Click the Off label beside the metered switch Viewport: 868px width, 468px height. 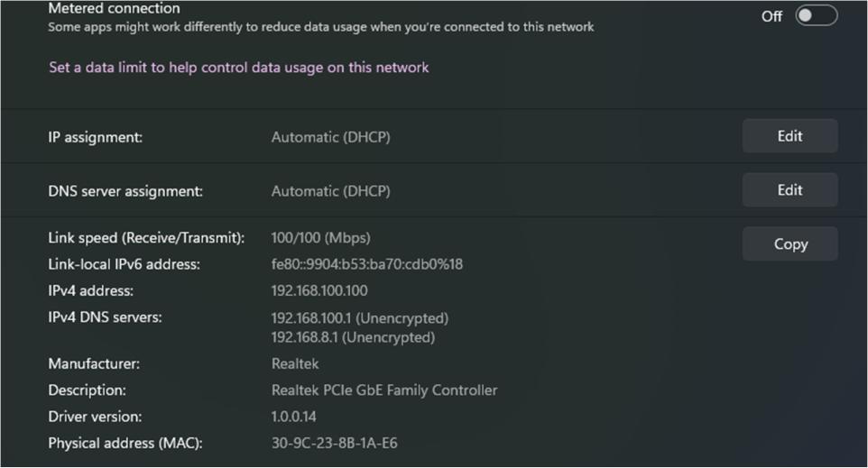click(x=771, y=16)
